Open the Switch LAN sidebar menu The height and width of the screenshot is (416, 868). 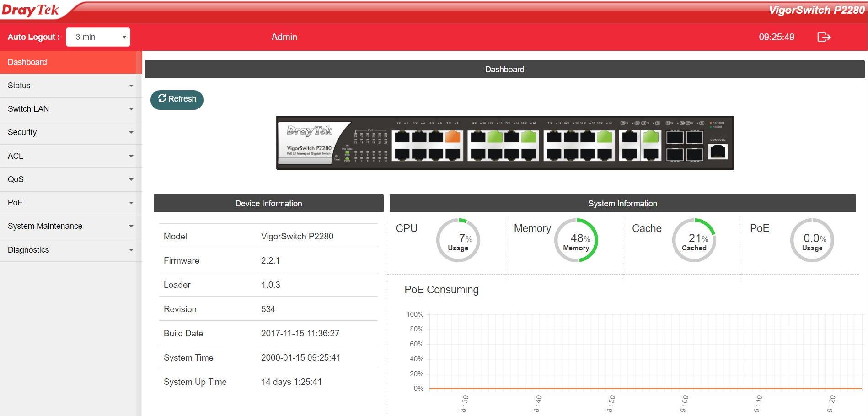71,109
